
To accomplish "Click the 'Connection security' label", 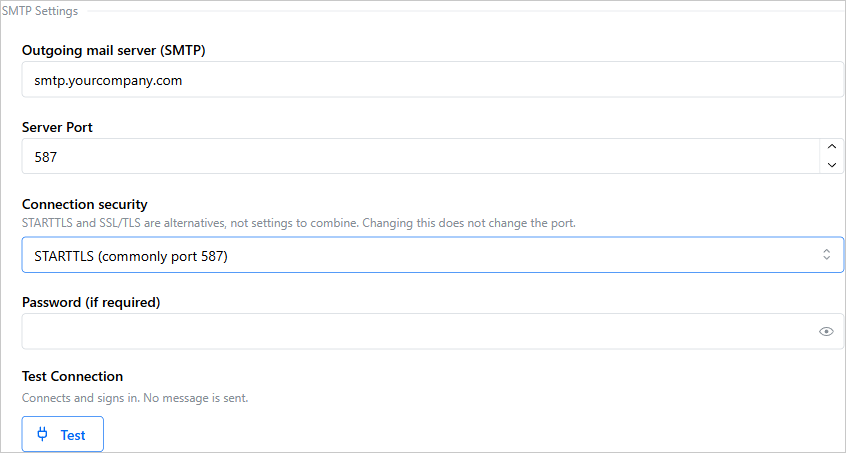I will 85,204.
